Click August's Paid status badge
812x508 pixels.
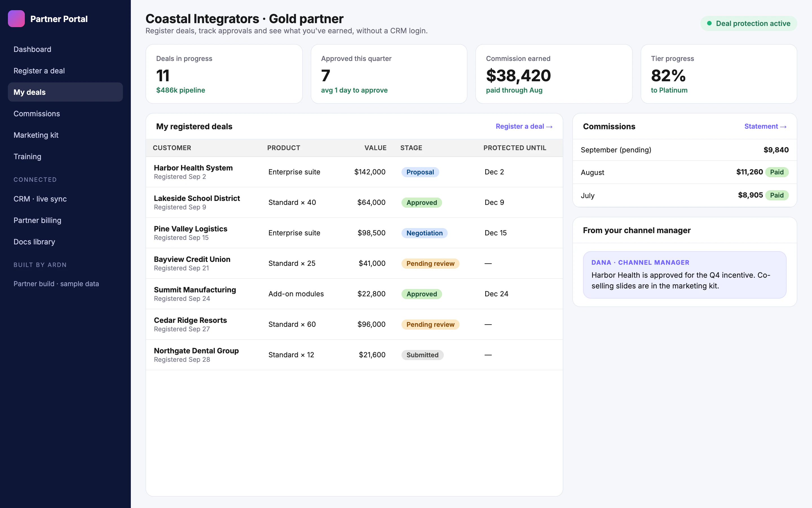click(x=777, y=172)
